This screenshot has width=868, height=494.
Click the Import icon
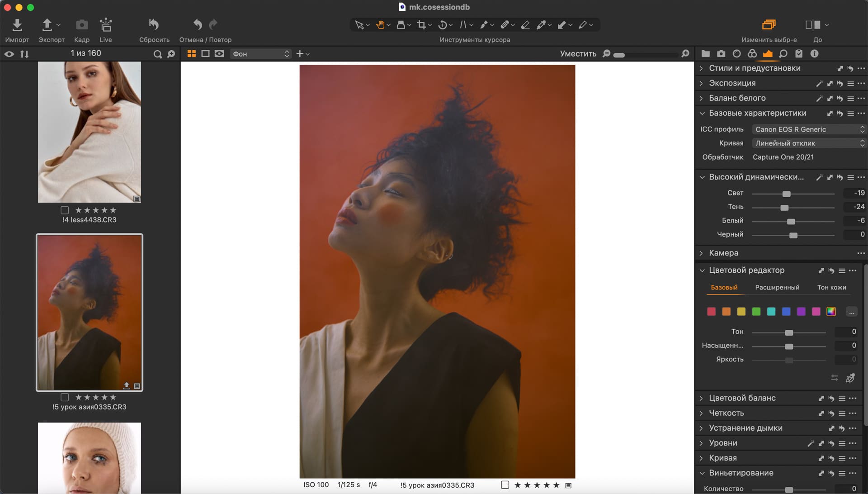tap(17, 25)
